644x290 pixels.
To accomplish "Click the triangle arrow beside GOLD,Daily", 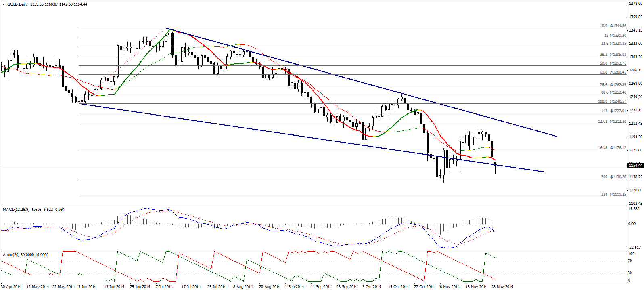I will point(4,4).
